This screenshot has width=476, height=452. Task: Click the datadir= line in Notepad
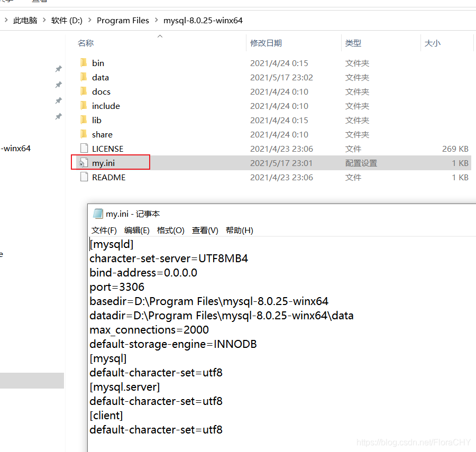[222, 315]
